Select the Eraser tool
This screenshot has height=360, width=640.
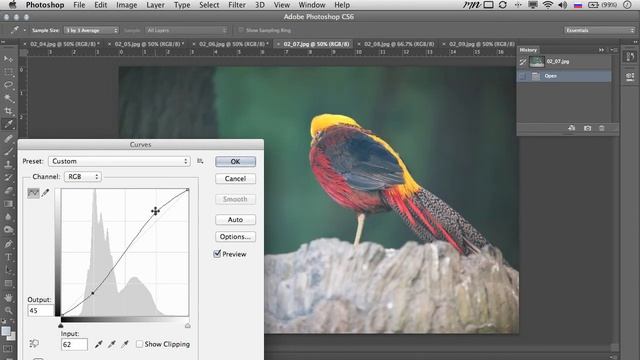8,191
